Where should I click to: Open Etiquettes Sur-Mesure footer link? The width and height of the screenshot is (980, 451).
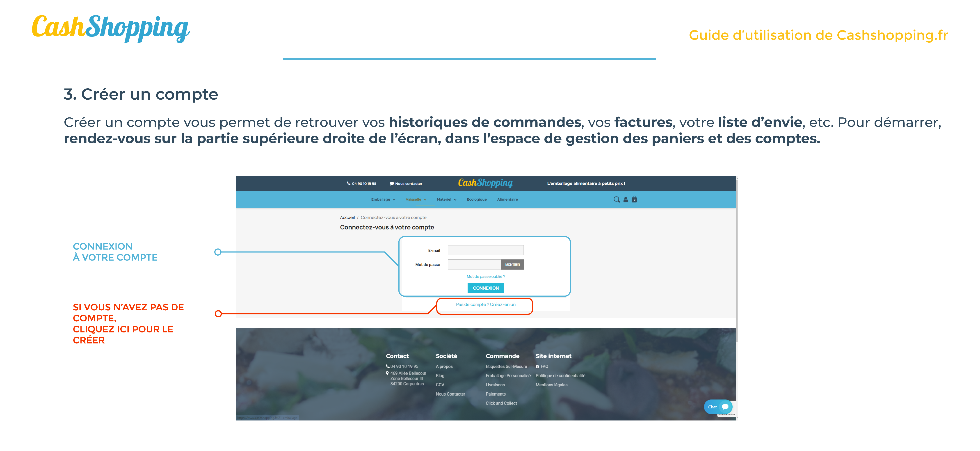tap(506, 366)
